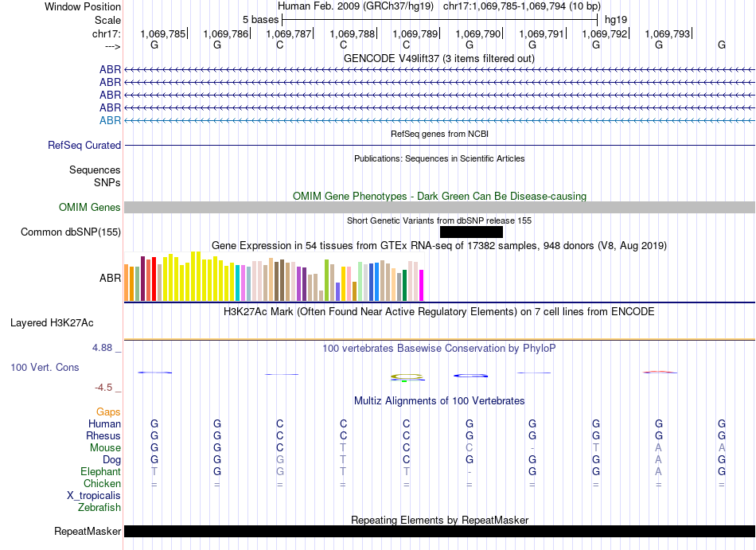Click 'Multiz Alignments of 100 Vertebrates' title
Image resolution: width=756 pixels, height=550 pixels.
tap(439, 401)
